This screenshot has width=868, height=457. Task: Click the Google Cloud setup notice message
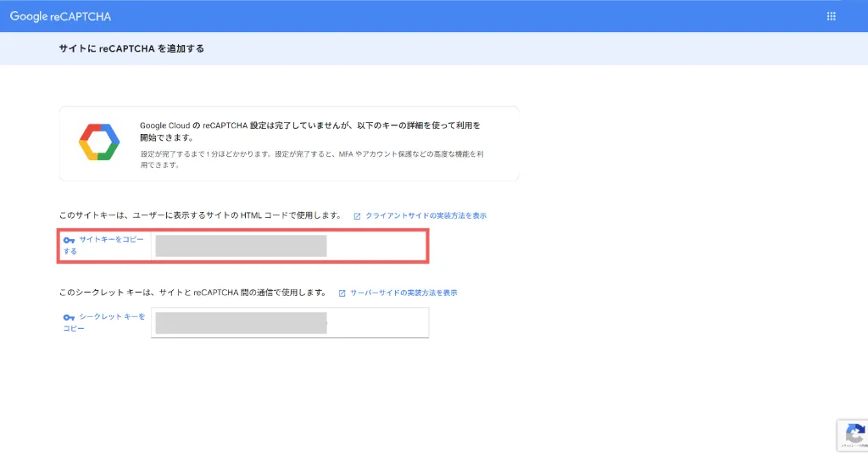309,131
